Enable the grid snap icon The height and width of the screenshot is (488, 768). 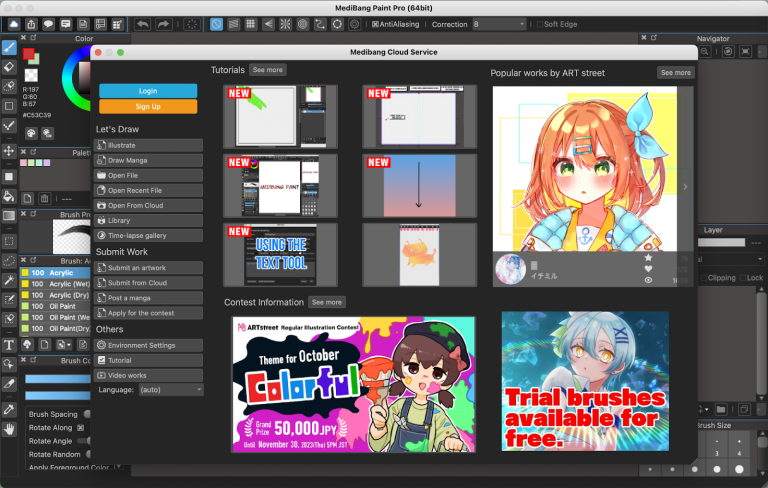pyautogui.click(x=251, y=24)
